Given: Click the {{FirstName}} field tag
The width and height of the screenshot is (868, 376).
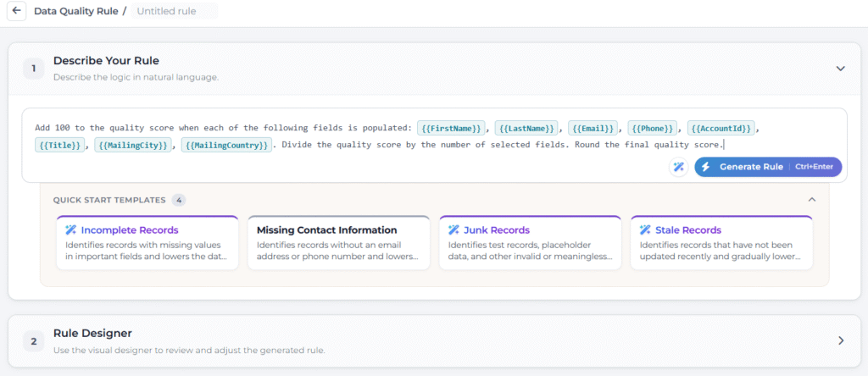Looking at the screenshot, I should click(451, 128).
